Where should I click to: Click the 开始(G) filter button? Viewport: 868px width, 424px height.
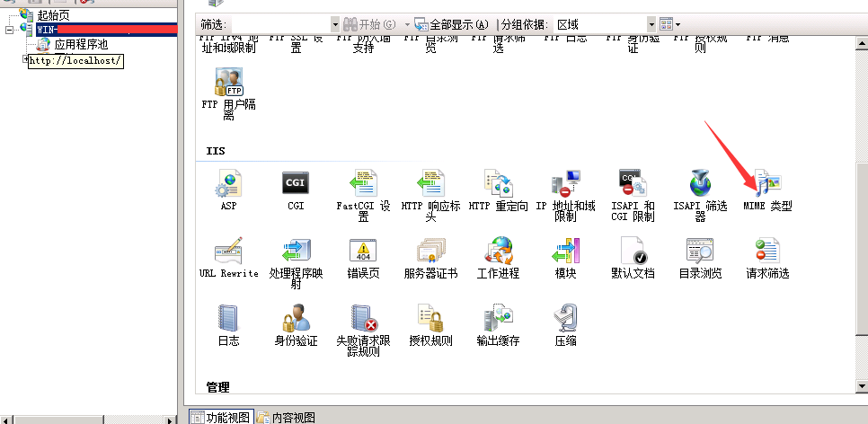(x=369, y=24)
